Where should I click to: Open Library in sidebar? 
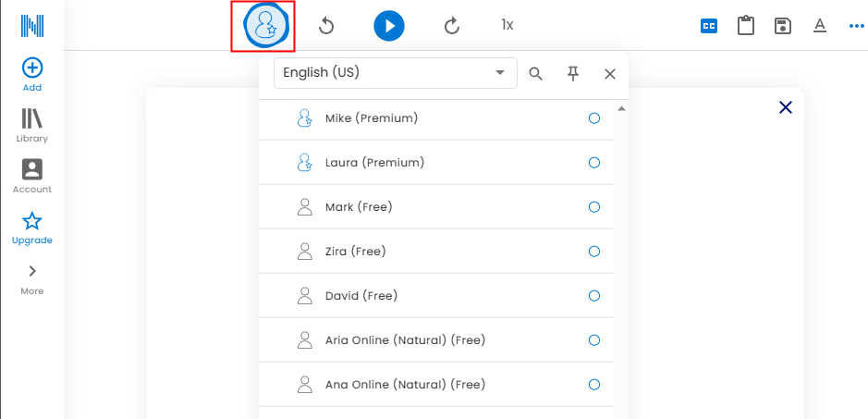pos(32,125)
